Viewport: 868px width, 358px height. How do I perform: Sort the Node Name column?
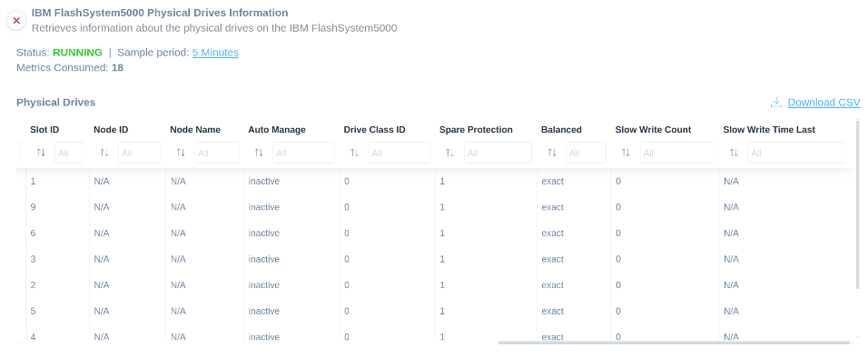click(181, 153)
